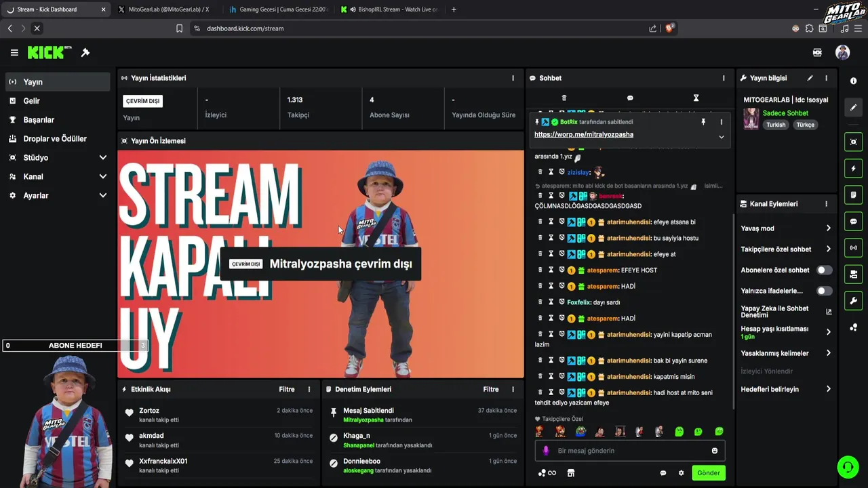This screenshot has height=488, width=868.
Task: Click chat panel scrollbar
Action: [734, 312]
